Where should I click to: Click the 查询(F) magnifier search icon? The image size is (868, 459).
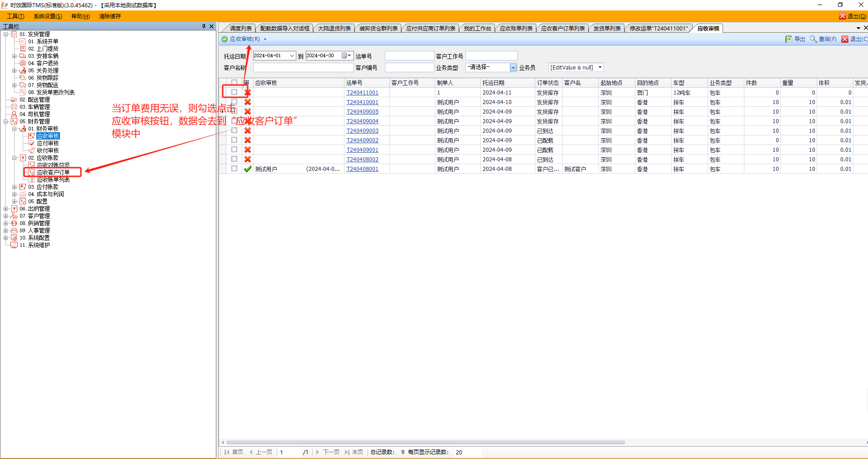click(813, 39)
